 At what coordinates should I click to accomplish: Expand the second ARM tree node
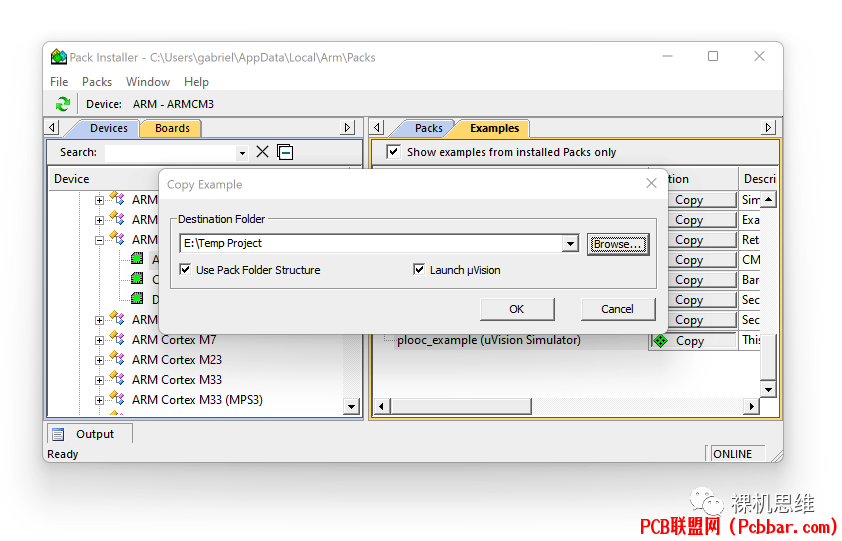99,220
